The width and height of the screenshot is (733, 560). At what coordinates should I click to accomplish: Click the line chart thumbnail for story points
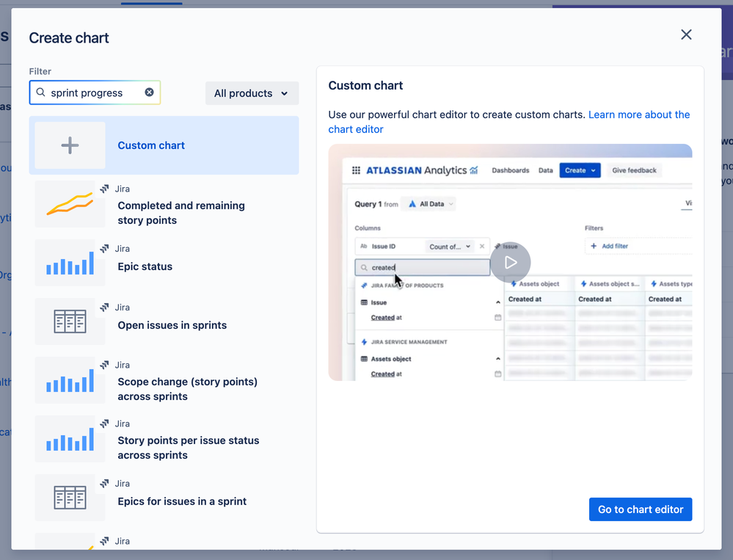[70, 204]
